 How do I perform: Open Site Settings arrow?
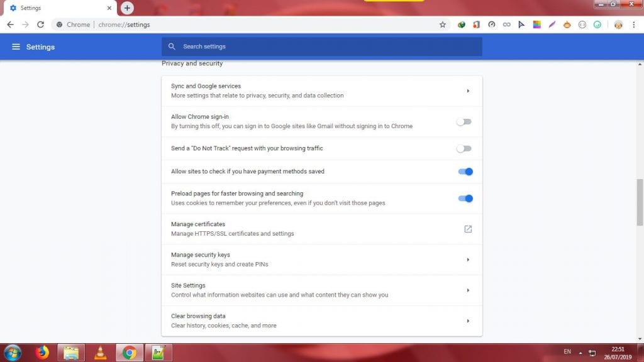(468, 290)
